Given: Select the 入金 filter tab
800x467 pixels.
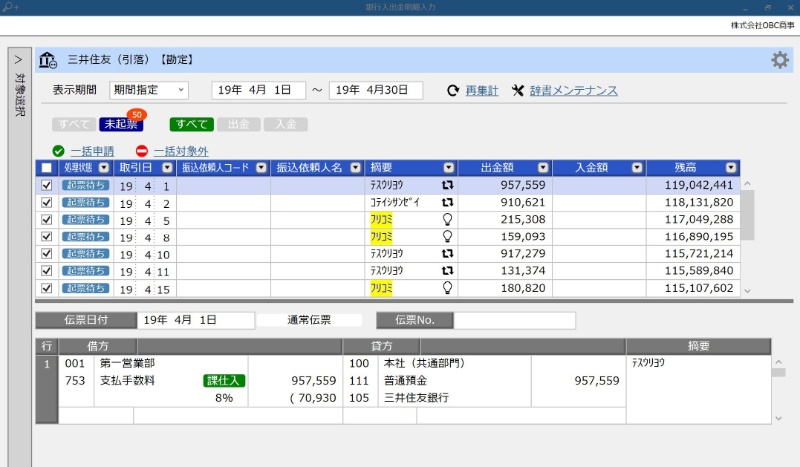Looking at the screenshot, I should (x=286, y=125).
